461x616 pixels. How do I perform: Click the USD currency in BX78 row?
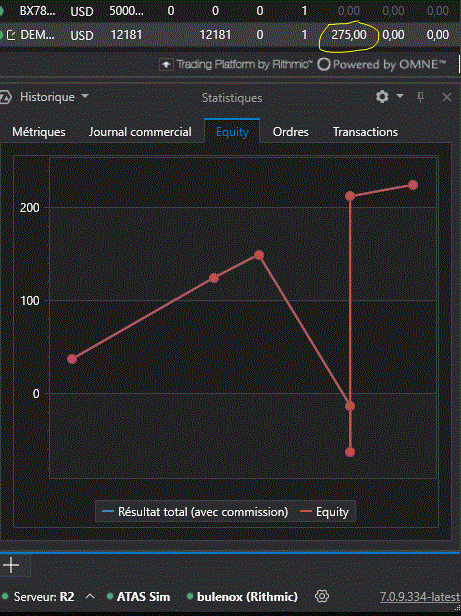pyautogui.click(x=82, y=11)
